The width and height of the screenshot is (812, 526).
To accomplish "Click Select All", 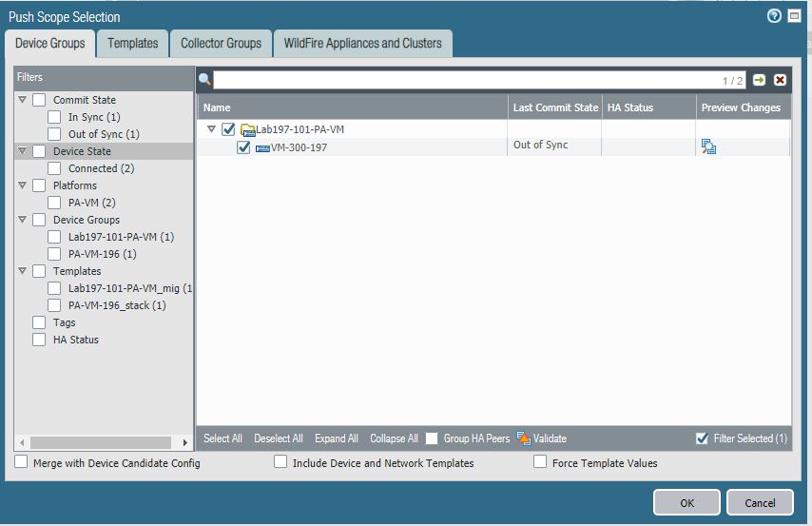I will point(222,438).
